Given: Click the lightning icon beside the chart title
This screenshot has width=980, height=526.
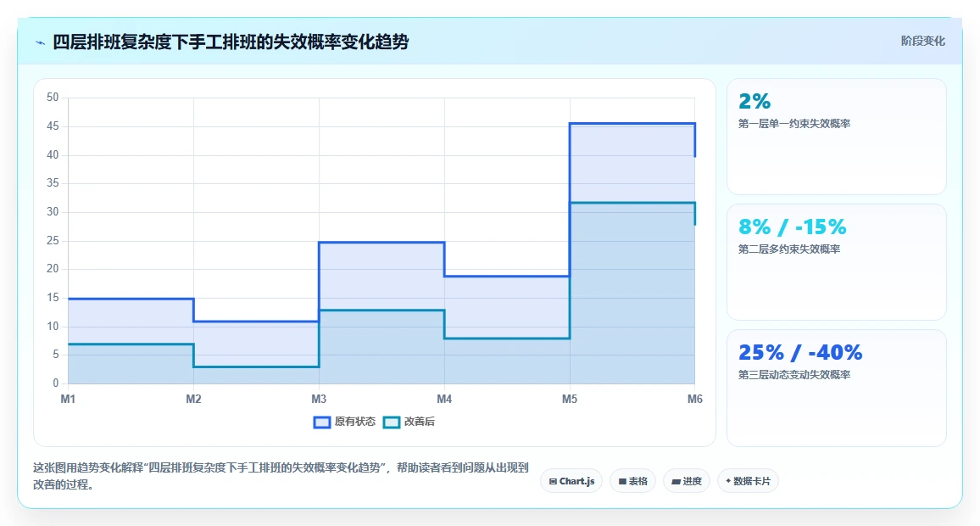Looking at the screenshot, I should [x=41, y=42].
